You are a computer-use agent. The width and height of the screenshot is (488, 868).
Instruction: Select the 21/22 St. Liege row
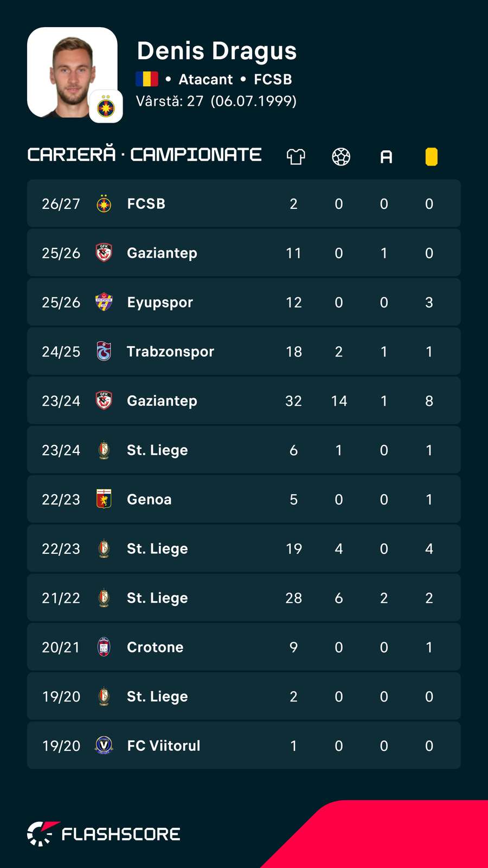pos(244,598)
